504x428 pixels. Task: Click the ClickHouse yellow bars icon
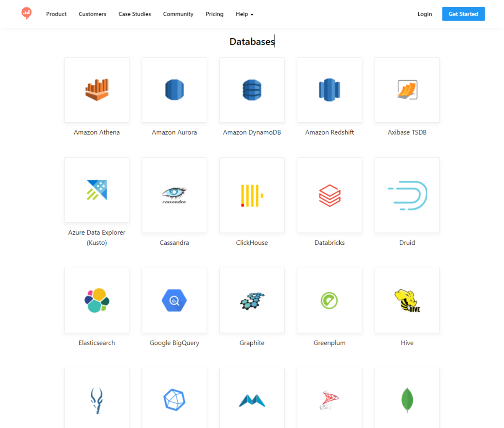coord(252,195)
